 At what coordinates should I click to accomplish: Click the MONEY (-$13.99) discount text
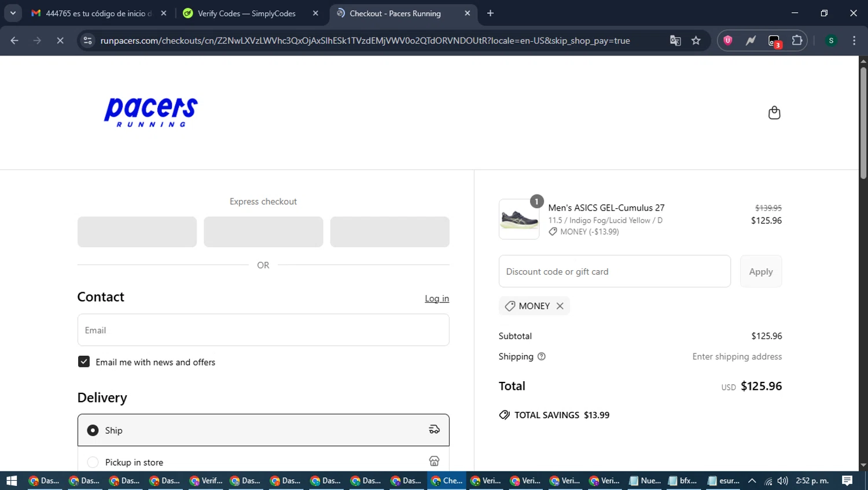pos(590,231)
